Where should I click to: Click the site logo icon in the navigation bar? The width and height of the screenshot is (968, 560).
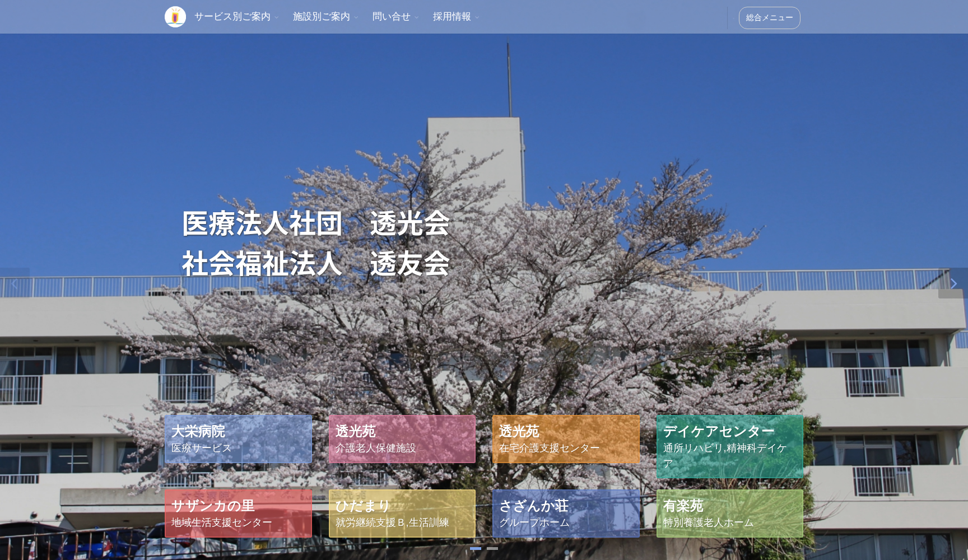(x=176, y=16)
